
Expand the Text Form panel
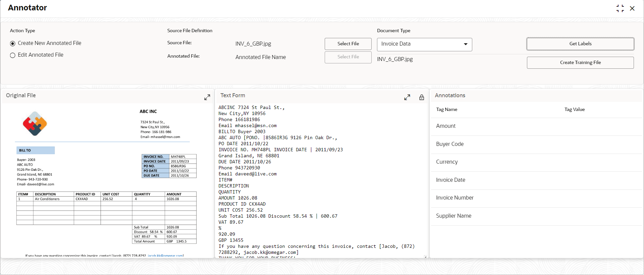coord(407,97)
